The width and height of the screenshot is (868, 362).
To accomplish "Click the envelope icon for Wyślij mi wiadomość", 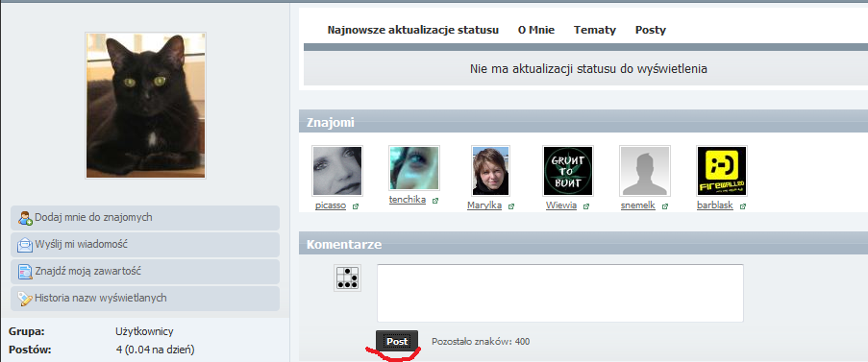I will tap(25, 244).
